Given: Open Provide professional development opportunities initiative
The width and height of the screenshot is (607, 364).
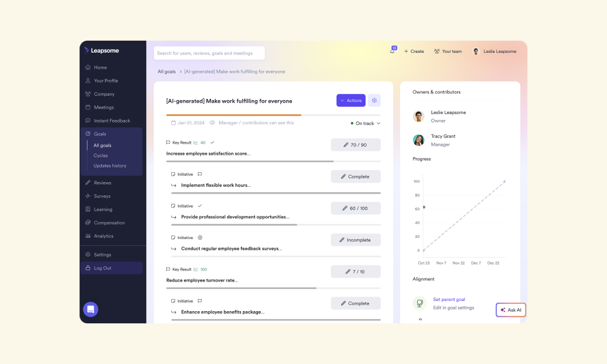Looking at the screenshot, I should tap(235, 217).
